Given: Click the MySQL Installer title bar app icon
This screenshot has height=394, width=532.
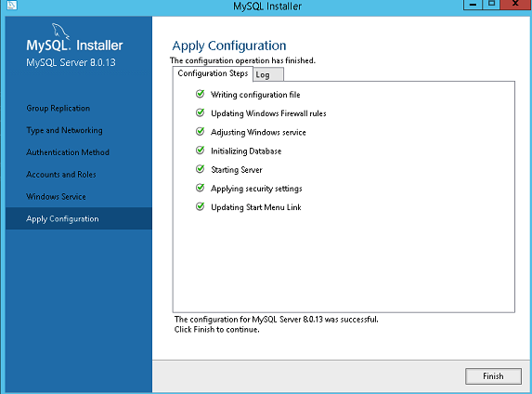Looking at the screenshot, I should tap(11, 5).
